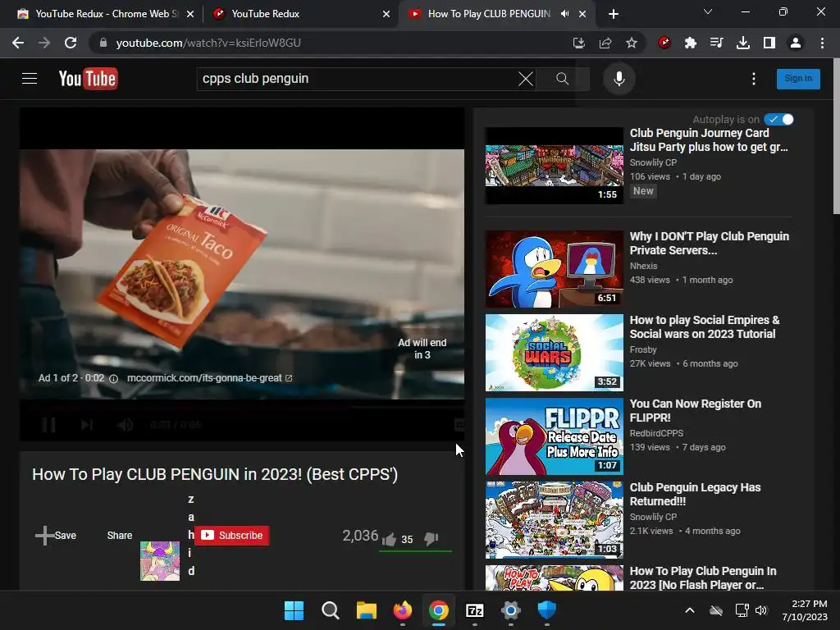Open the YouTube hamburger guide menu

pyautogui.click(x=30, y=79)
